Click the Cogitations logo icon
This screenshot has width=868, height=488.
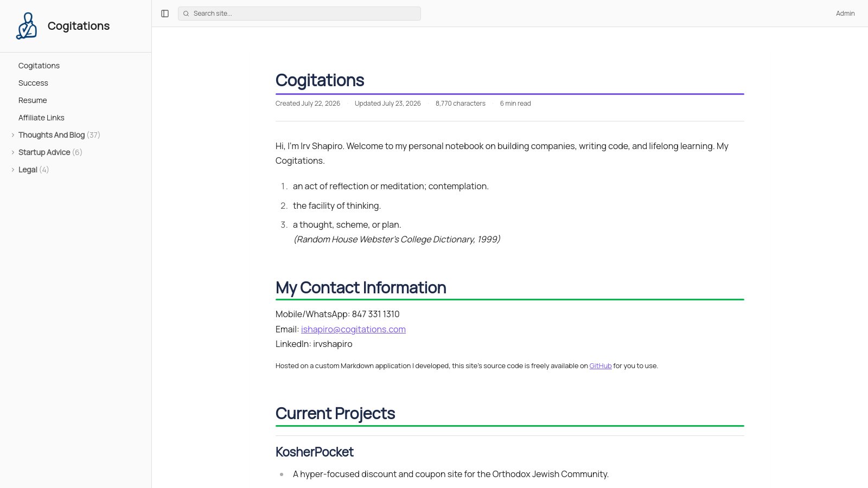pos(27,26)
